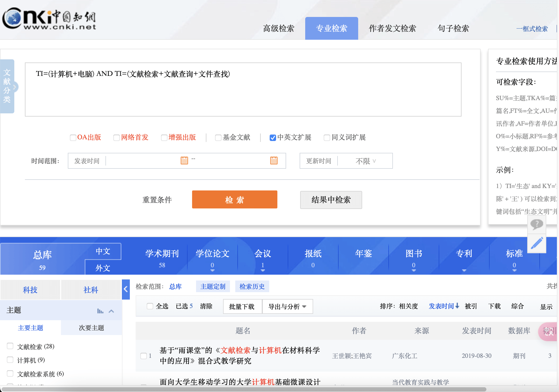Viewport: 559px width, 392px height.
Task: Open the 主题定制 link
Action: (x=213, y=286)
